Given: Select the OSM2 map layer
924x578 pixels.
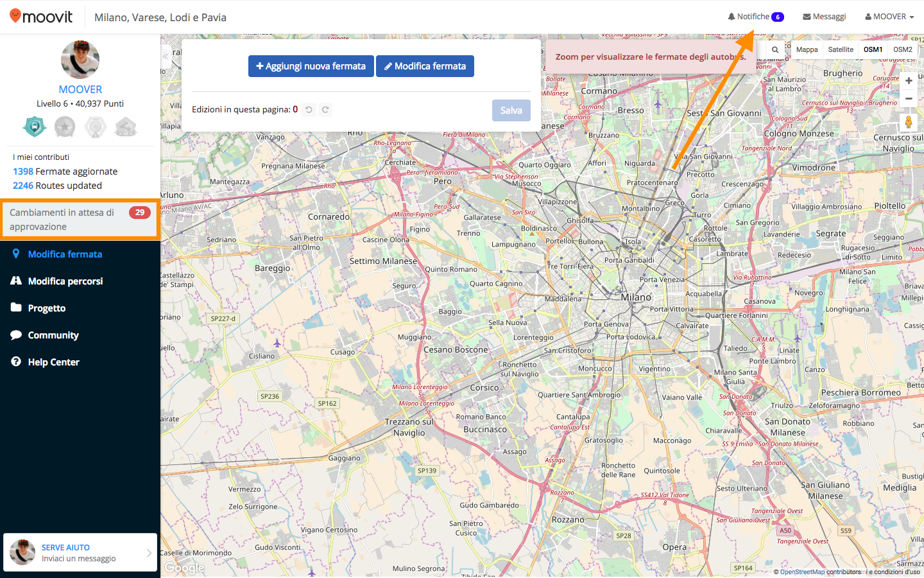Looking at the screenshot, I should (903, 49).
